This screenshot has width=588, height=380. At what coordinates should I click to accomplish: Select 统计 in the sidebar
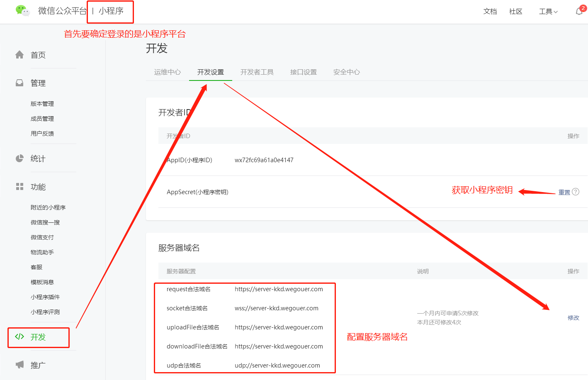(x=38, y=158)
